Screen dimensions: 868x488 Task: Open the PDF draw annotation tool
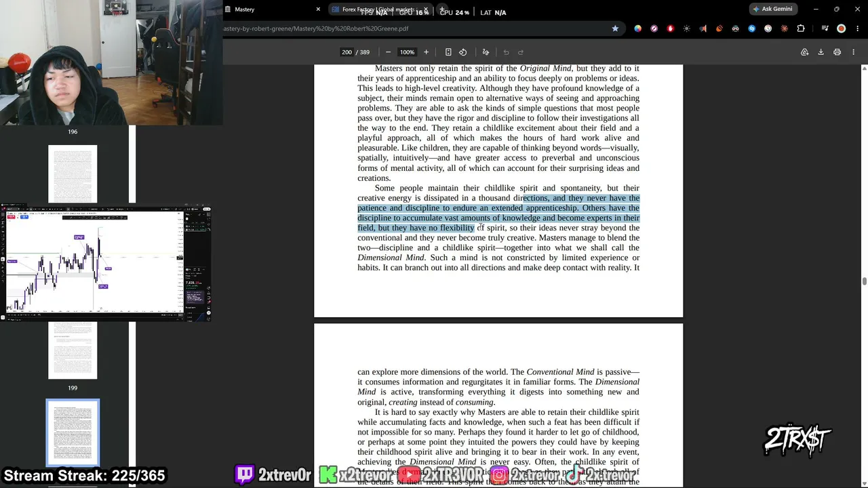coord(486,52)
